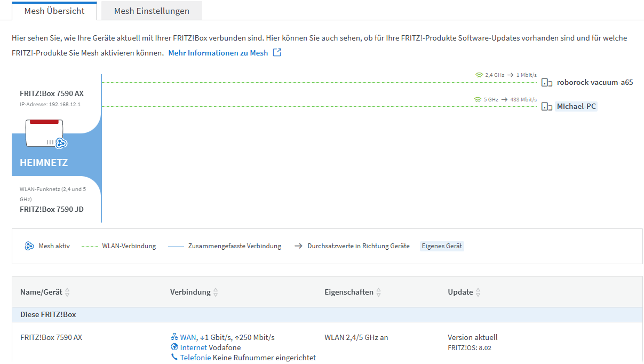Click the 5 GHz WLAN signal icon
The height and width of the screenshot is (364, 644).
coord(477,99)
